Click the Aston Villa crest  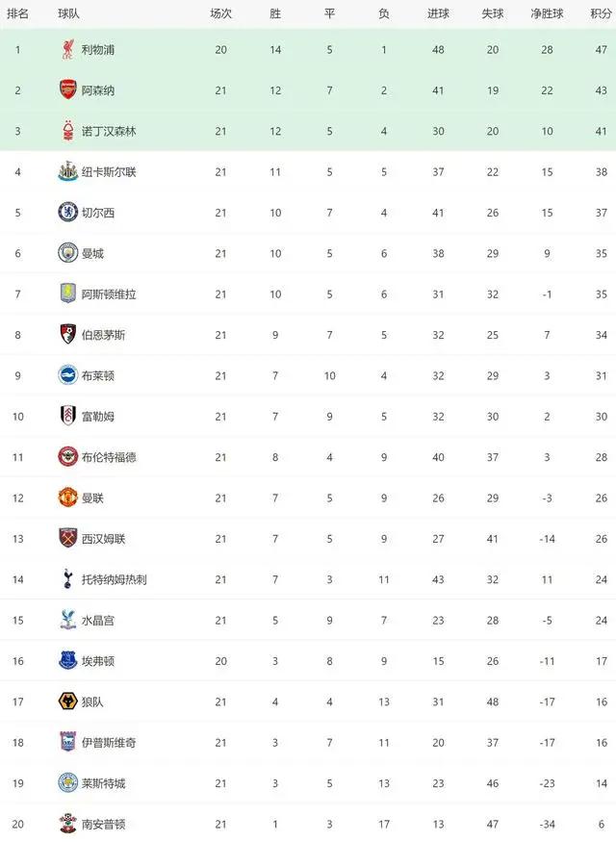point(67,293)
